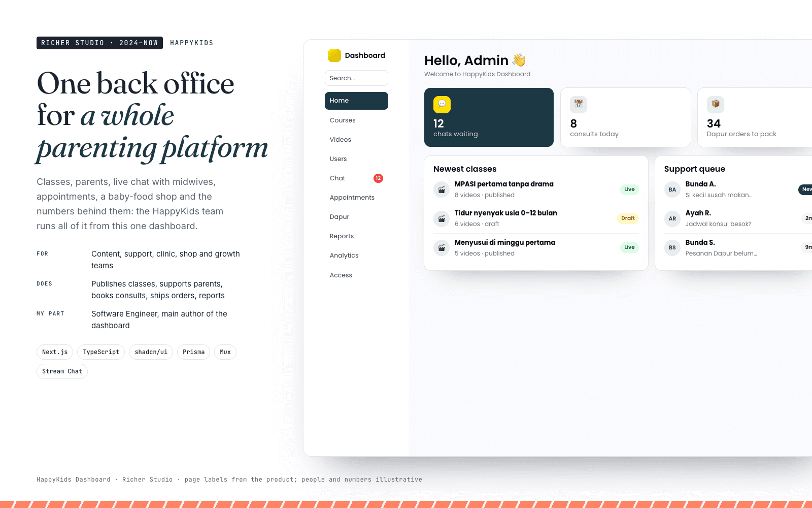The image size is (812, 508).
Task: Open the Dapur section
Action: [356, 217]
